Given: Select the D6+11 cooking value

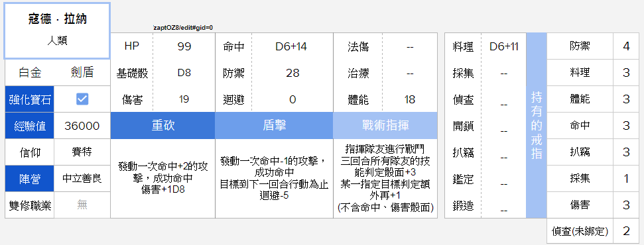Looking at the screenshot, I should point(504,46).
